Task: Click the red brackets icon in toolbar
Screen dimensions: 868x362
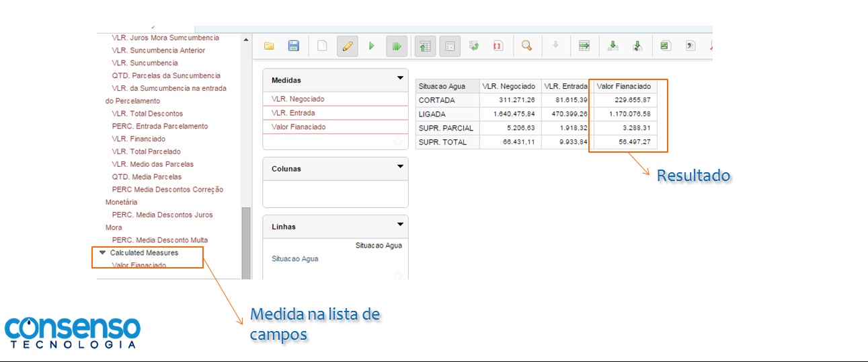Action: pyautogui.click(x=498, y=46)
